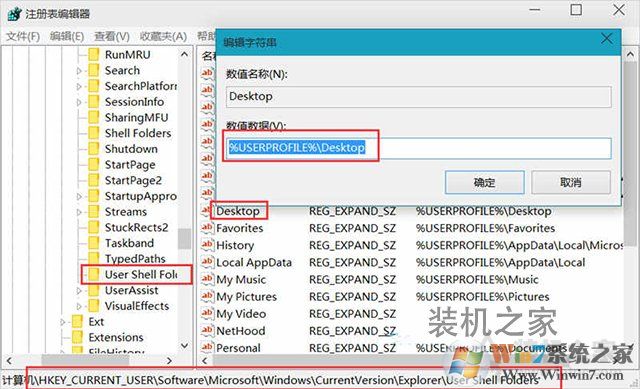Click the string value icon beside Favorites
Image resolution: width=640 pixels, height=389 pixels.
click(x=207, y=228)
